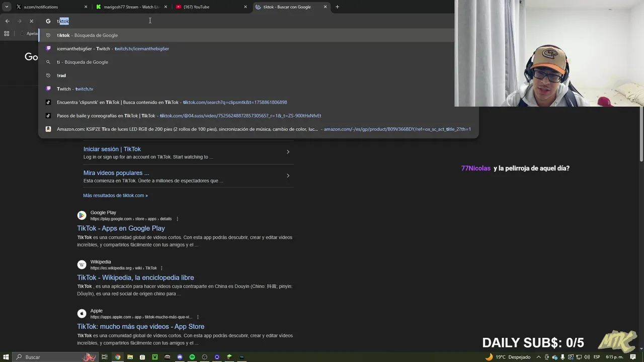The width and height of the screenshot is (644, 362).
Task: Open the volume control in system tray
Action: point(587,357)
